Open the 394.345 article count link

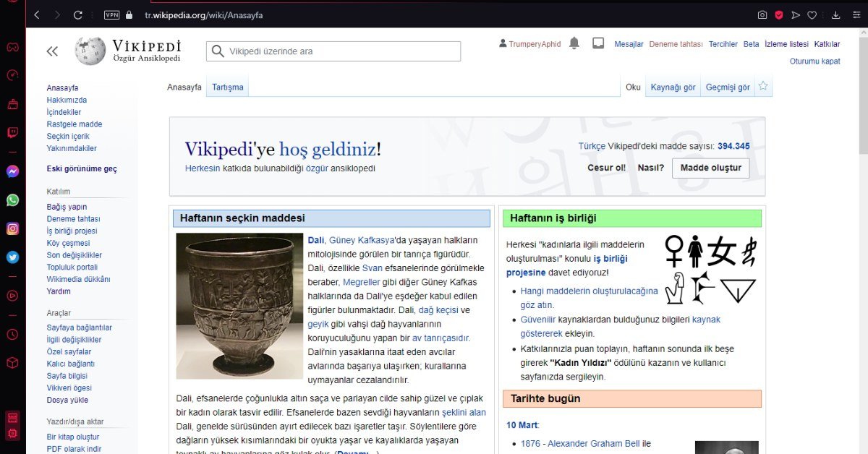point(733,146)
